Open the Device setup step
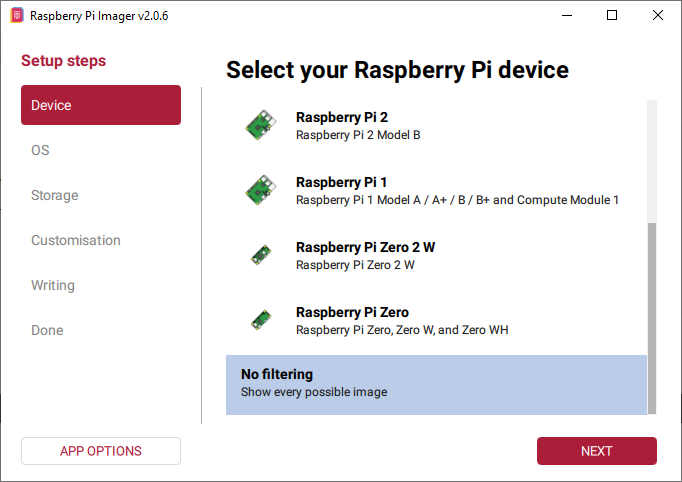Image resolution: width=682 pixels, height=482 pixels. tap(101, 105)
